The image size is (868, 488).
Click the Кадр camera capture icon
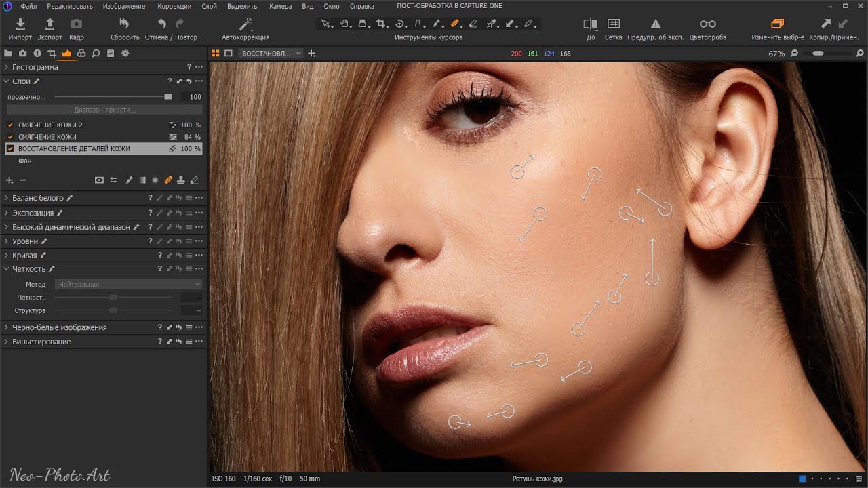(x=77, y=24)
